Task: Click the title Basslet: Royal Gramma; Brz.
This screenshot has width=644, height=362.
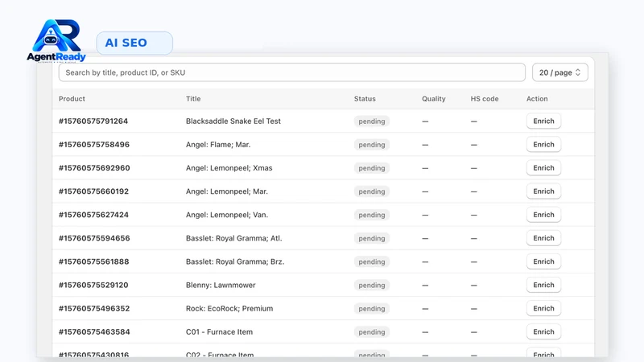Action: click(235, 261)
